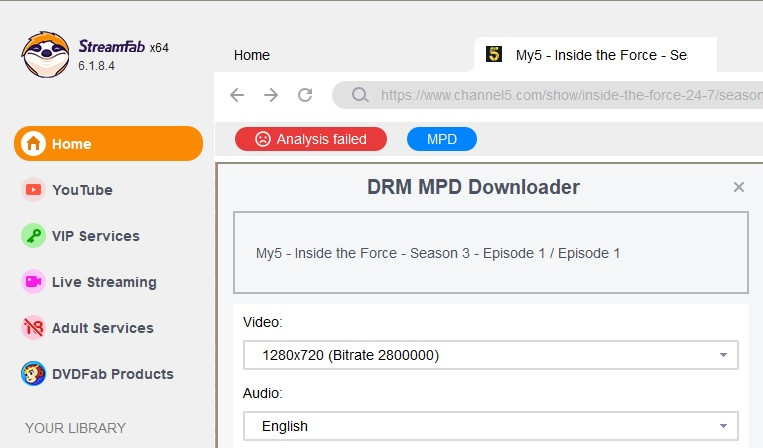Click the StreamFab sloth logo
763x448 pixels.
click(44, 54)
